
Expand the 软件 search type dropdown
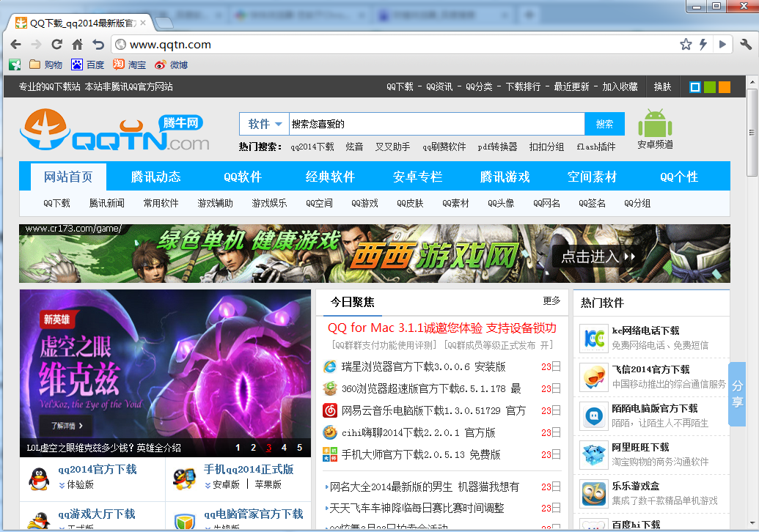coord(264,125)
